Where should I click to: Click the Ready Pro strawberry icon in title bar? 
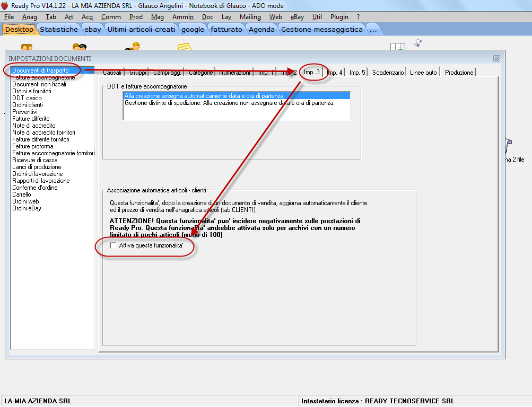pos(4,5)
